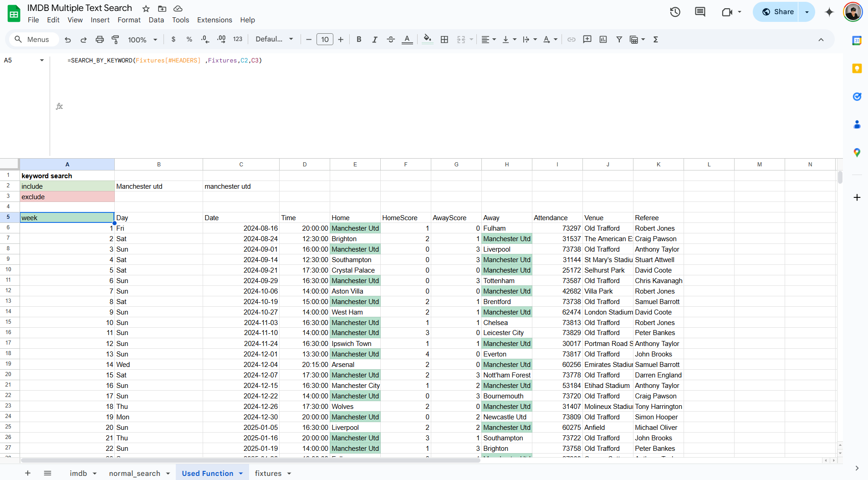Open version history clock icon

coord(675,12)
